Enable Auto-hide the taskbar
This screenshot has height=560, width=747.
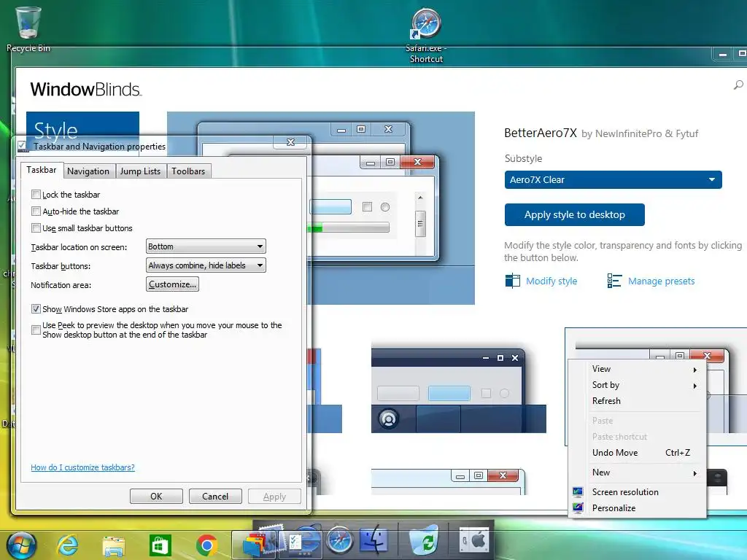click(x=36, y=211)
